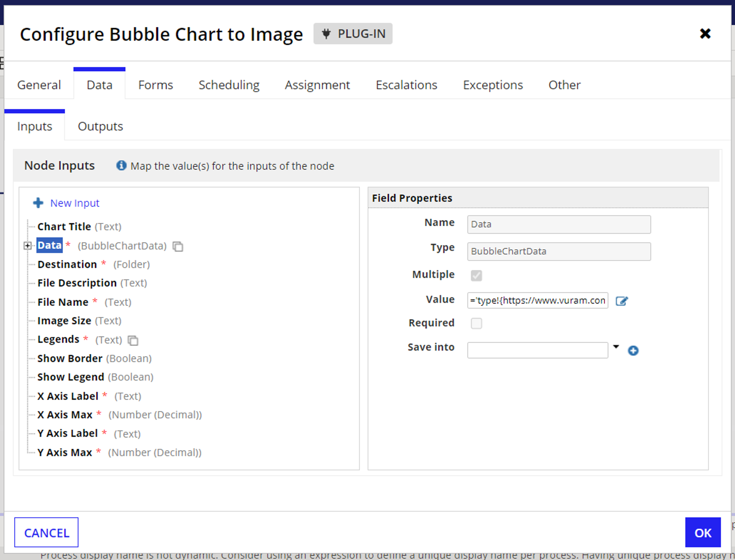Click the copy icon next to Data BubbleChartData
Screen dimensions: 735x560
(x=178, y=246)
